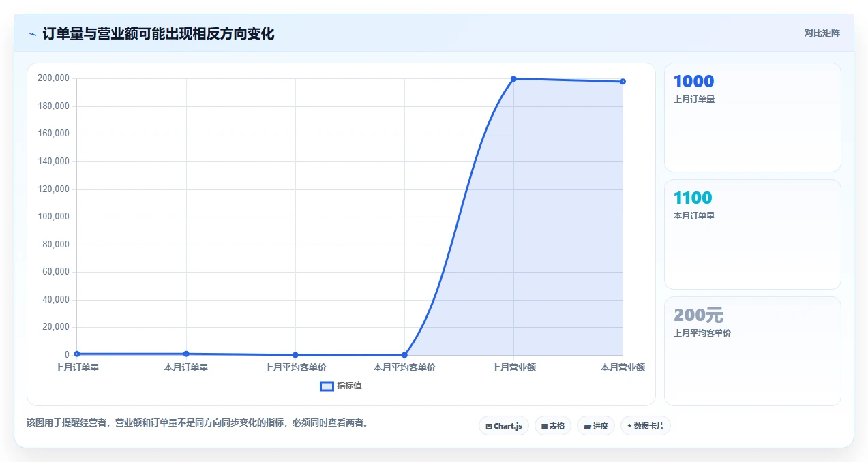Viewport: 868px width, 462px height.
Task: Click the chart title 订单量与营业额可能出现相反方向变化
Action: (158, 34)
